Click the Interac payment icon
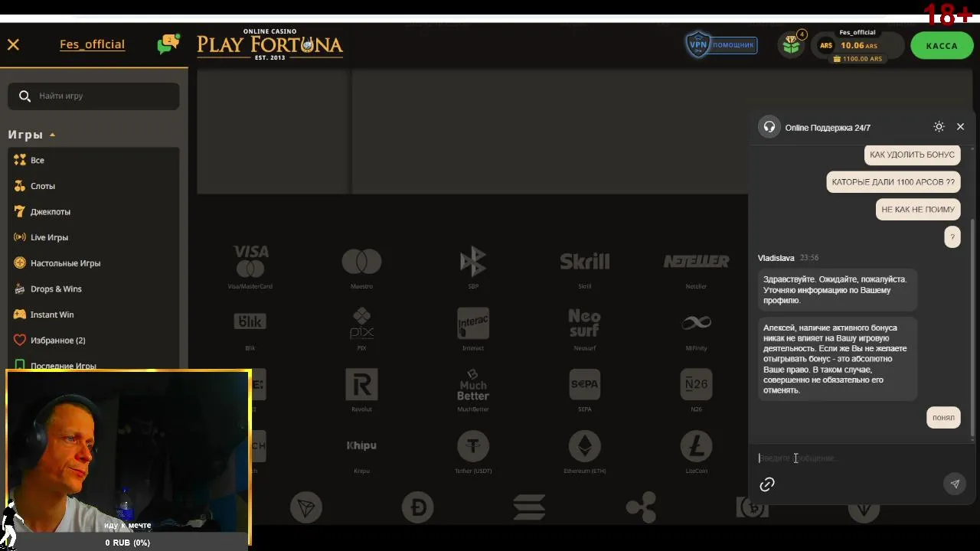 (473, 323)
